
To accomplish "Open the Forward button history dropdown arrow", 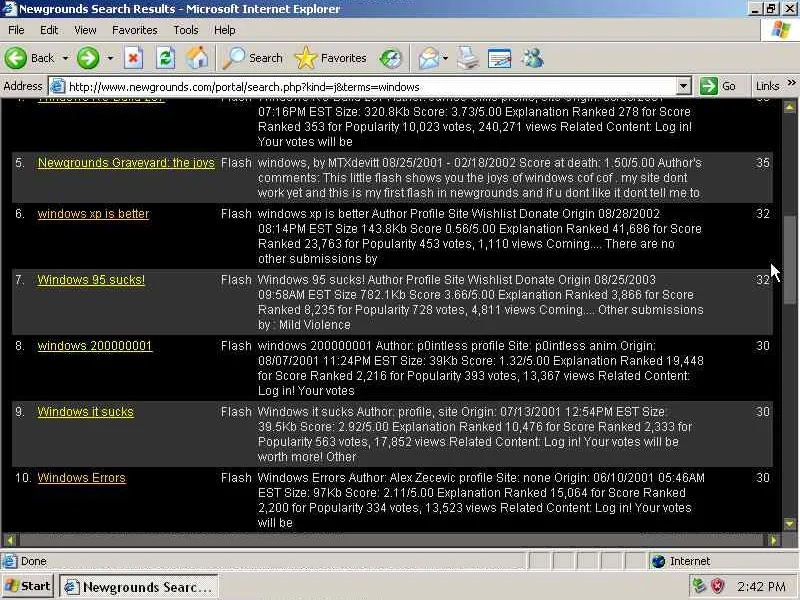I will (110, 59).
